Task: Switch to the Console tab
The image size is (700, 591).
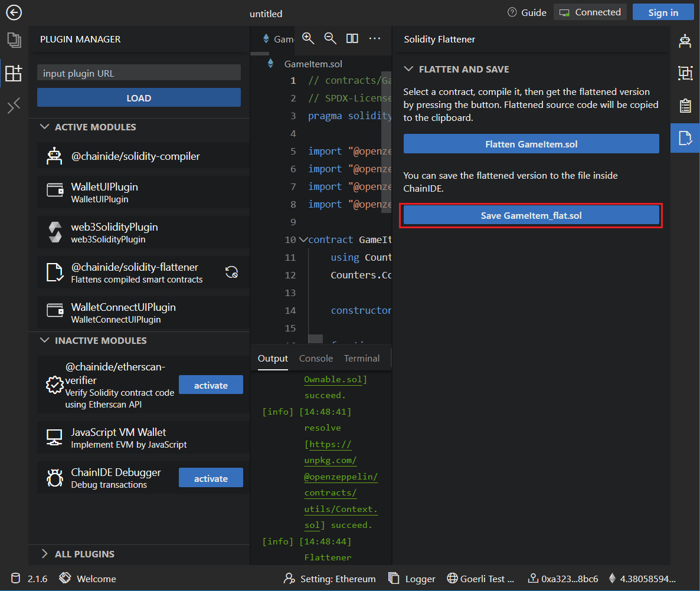Action: tap(316, 359)
